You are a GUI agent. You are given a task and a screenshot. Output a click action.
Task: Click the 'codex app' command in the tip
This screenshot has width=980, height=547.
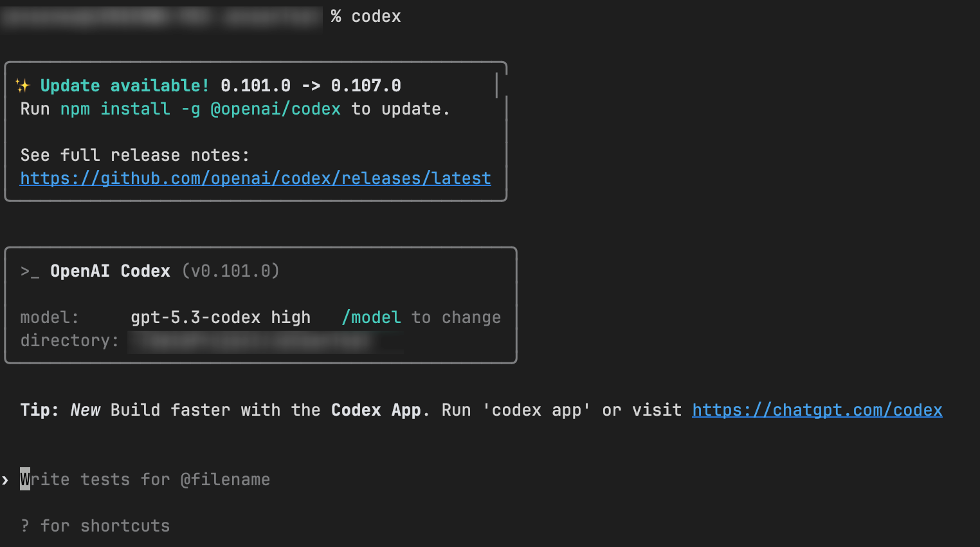[x=536, y=410]
